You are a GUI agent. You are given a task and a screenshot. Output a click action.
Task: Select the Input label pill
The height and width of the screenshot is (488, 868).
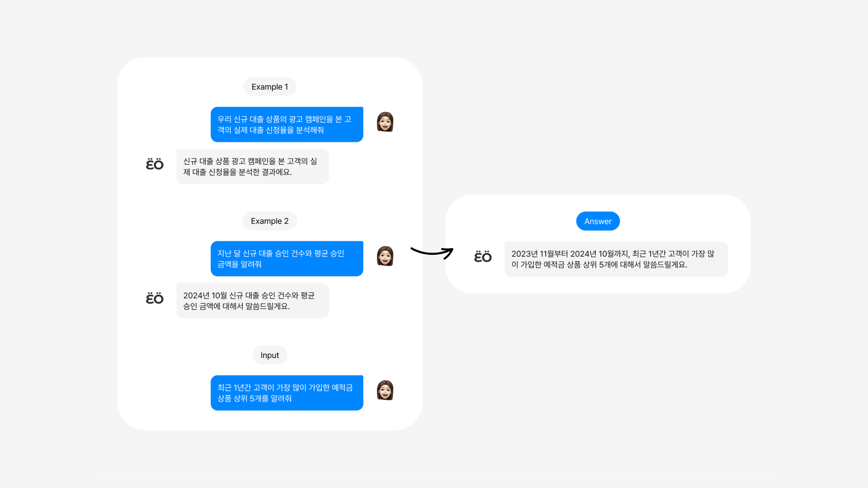270,355
